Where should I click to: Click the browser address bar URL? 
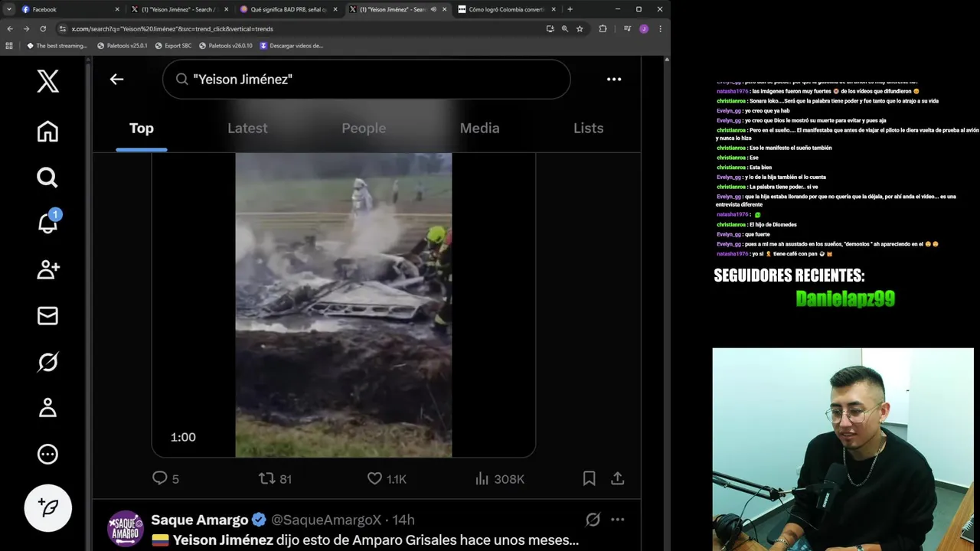click(172, 28)
